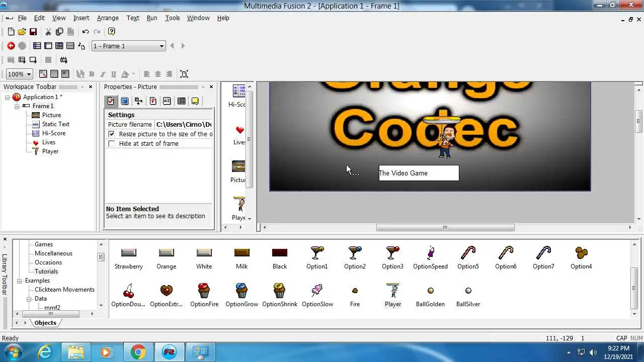644x362 pixels.
Task: Collapse the Examples library folder
Action: [20, 281]
